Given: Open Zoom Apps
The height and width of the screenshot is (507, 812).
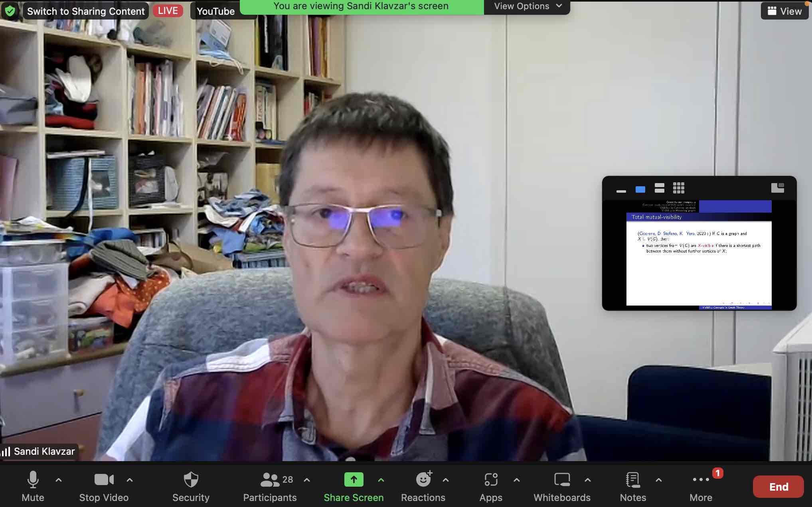Looking at the screenshot, I should coord(491,485).
